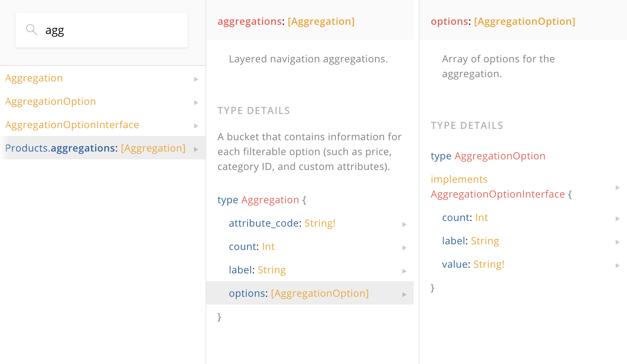Expand arrow beside AggregationOptionInterface result

[196, 126]
